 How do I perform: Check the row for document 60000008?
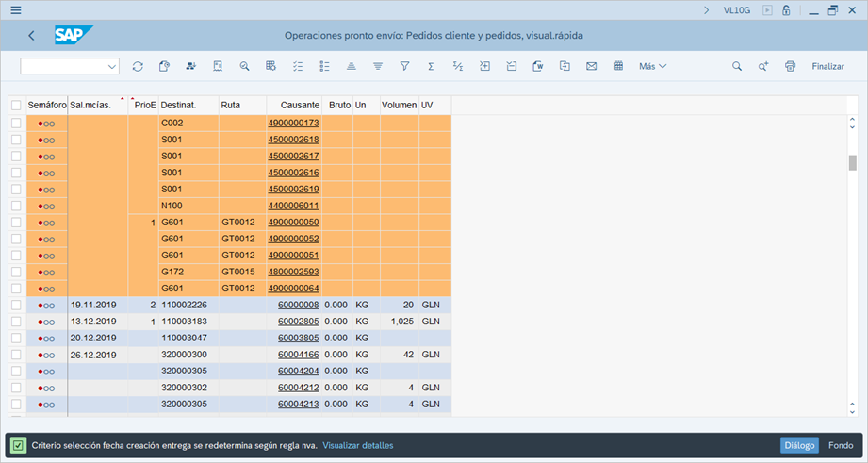(16, 305)
